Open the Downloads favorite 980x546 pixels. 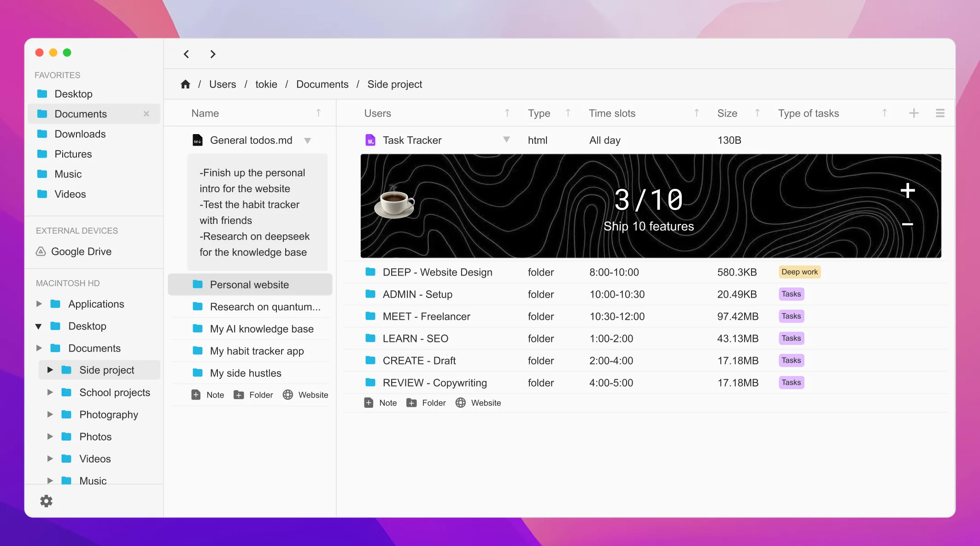(x=80, y=134)
